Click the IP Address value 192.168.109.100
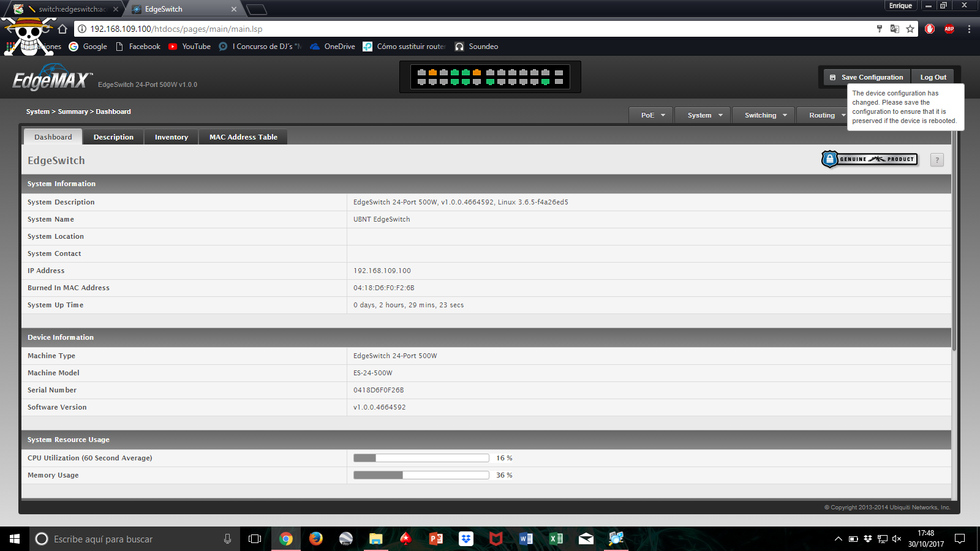 (x=382, y=271)
